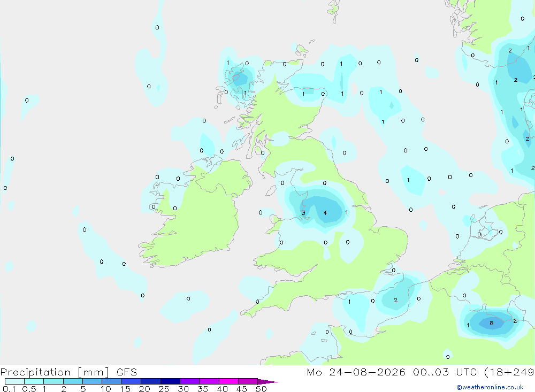535x392 pixels.
Task: Click the 2–5 mm legend color swatch
Action: tap(73, 381)
